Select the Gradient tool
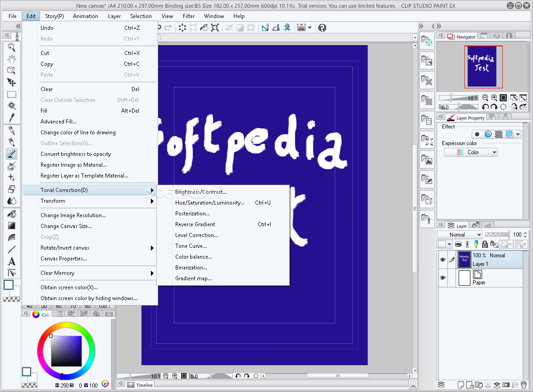 pos(12,226)
